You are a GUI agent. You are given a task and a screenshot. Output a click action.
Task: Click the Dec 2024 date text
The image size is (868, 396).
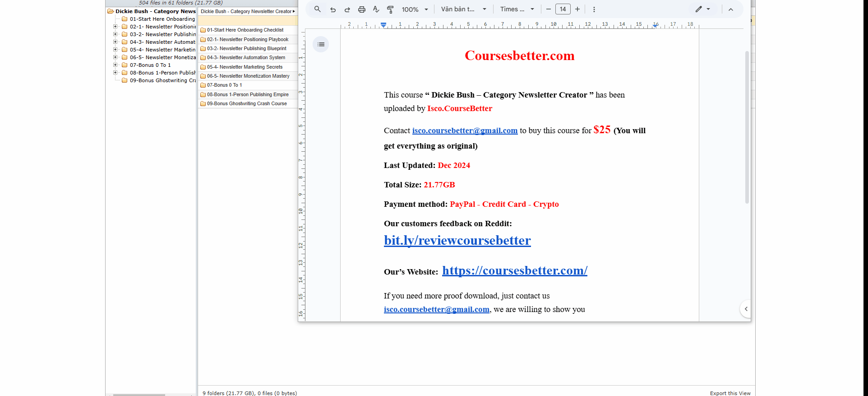click(x=454, y=165)
